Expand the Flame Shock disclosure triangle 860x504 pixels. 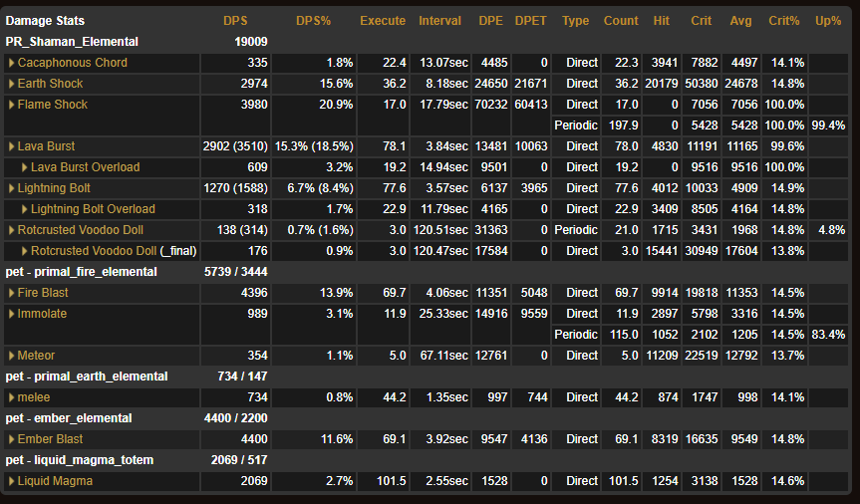[12, 105]
